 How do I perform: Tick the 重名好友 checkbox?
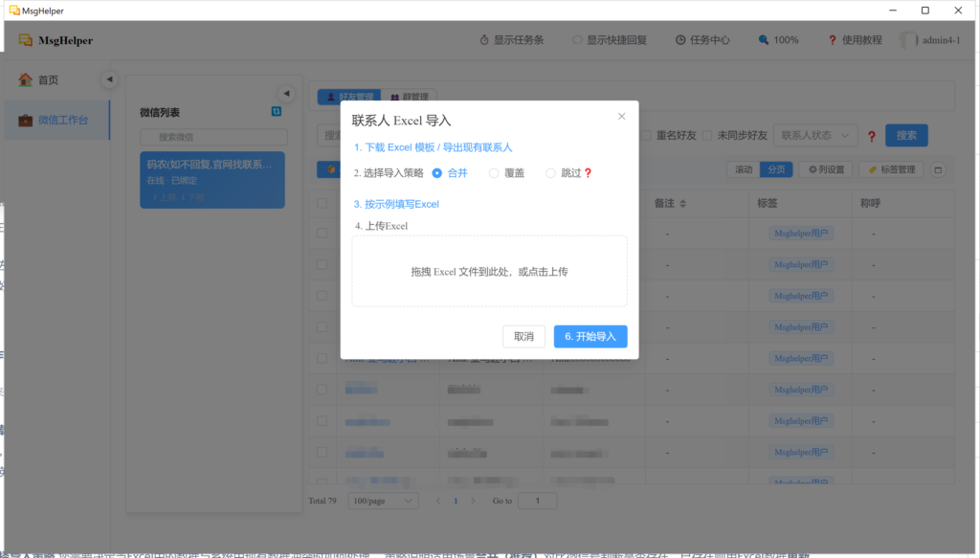coord(647,136)
